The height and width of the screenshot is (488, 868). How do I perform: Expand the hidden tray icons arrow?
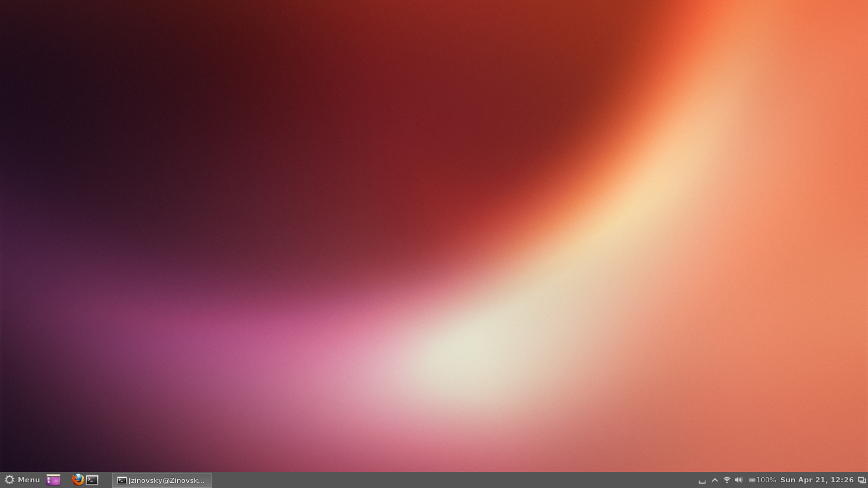point(715,480)
